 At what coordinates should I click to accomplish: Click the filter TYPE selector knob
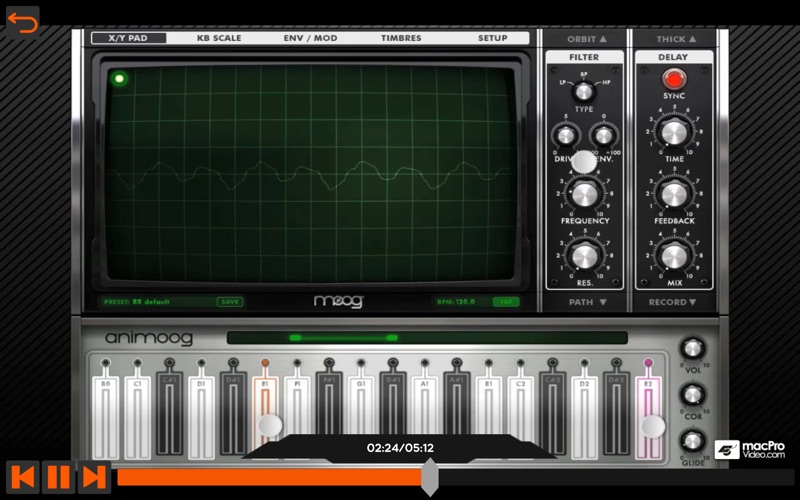[x=583, y=92]
